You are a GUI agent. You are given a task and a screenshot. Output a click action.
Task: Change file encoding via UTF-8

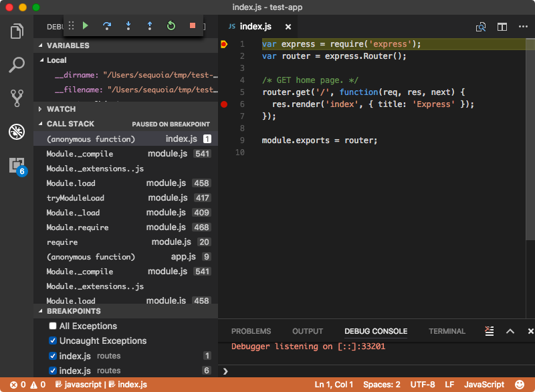coord(423,385)
